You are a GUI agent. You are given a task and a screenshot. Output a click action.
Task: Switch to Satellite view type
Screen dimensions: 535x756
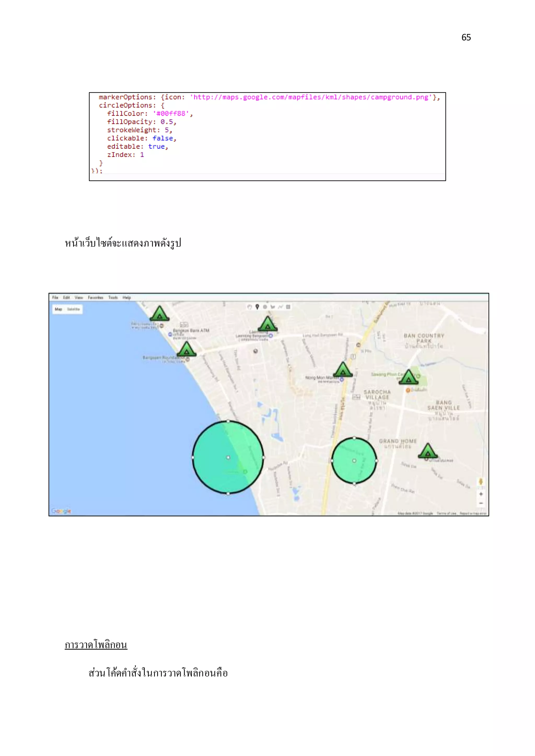(x=73, y=309)
